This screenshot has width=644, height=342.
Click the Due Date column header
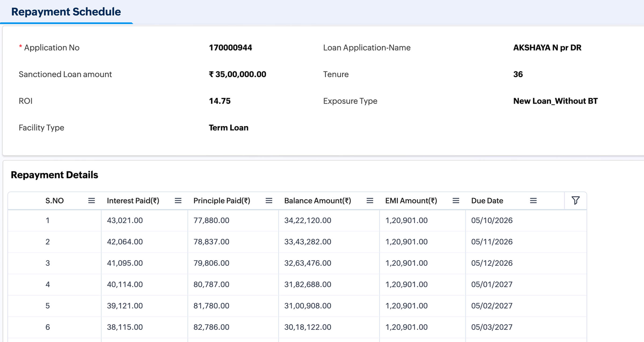(x=487, y=200)
